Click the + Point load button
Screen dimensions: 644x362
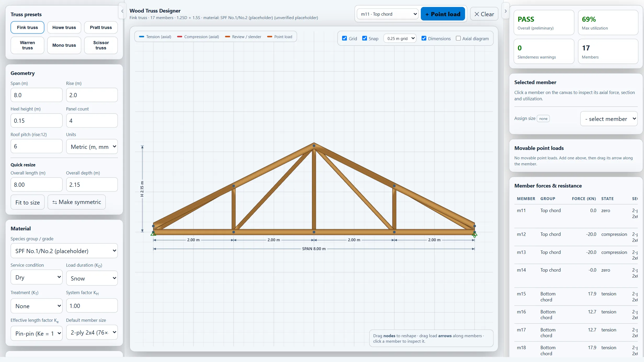(443, 14)
